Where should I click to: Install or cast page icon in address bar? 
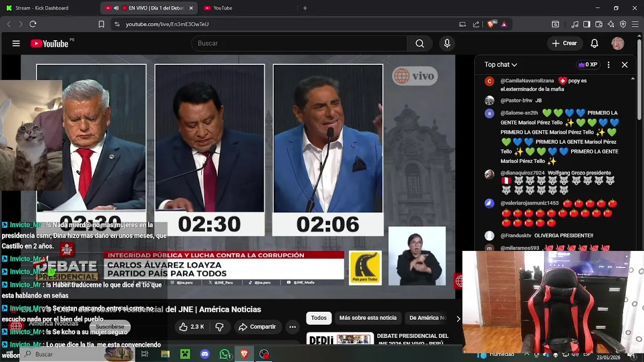pyautogui.click(x=462, y=24)
